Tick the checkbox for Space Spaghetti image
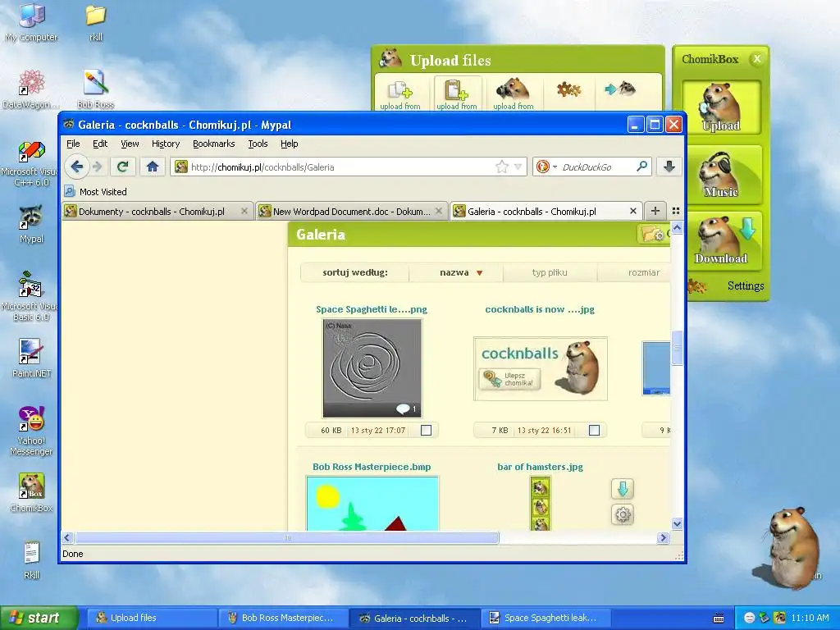 (x=426, y=430)
